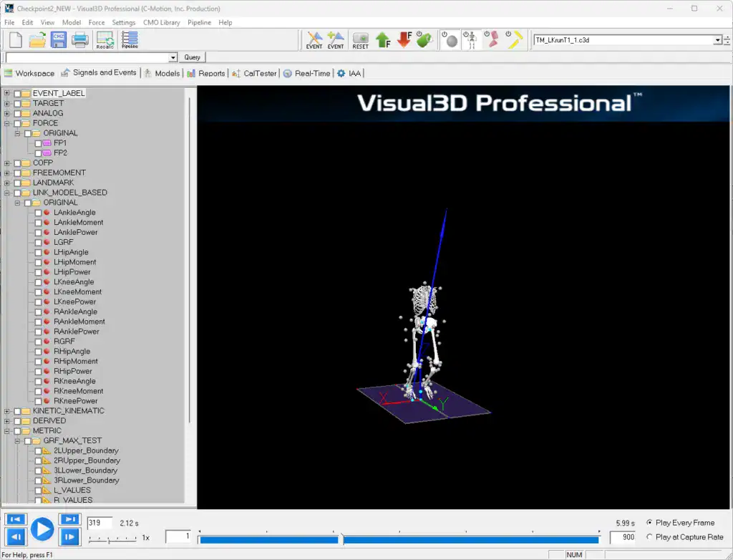Click the Print icon in toolbar

79,40
